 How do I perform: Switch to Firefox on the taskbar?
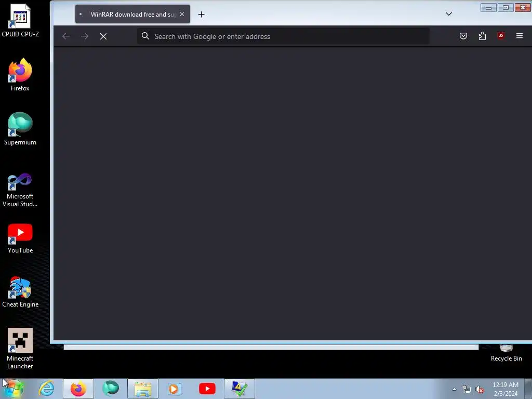pos(78,389)
